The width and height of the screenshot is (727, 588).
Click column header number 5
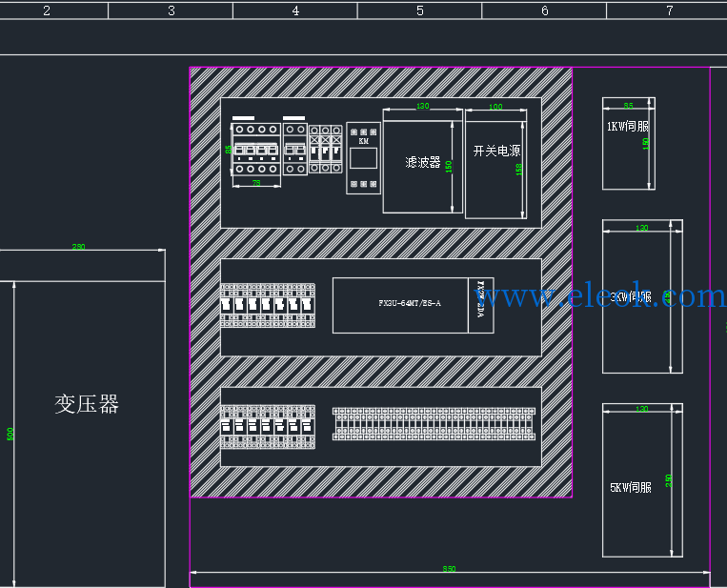click(419, 10)
